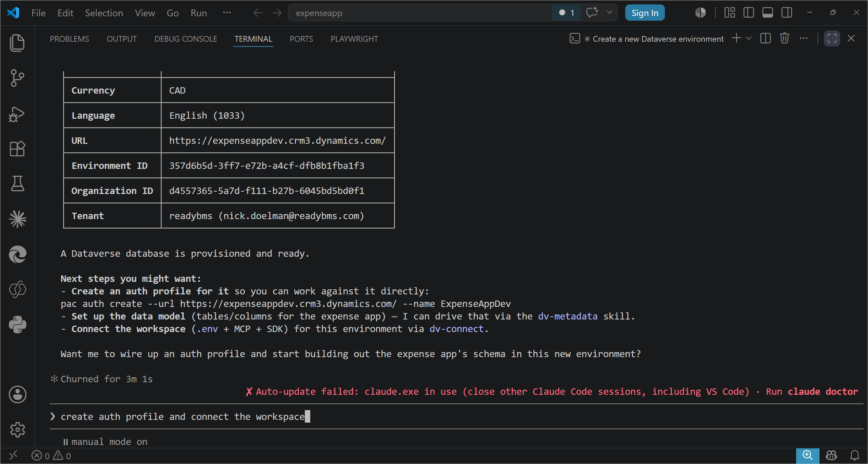Go forward using the right arrow
The image size is (868, 464).
click(277, 13)
